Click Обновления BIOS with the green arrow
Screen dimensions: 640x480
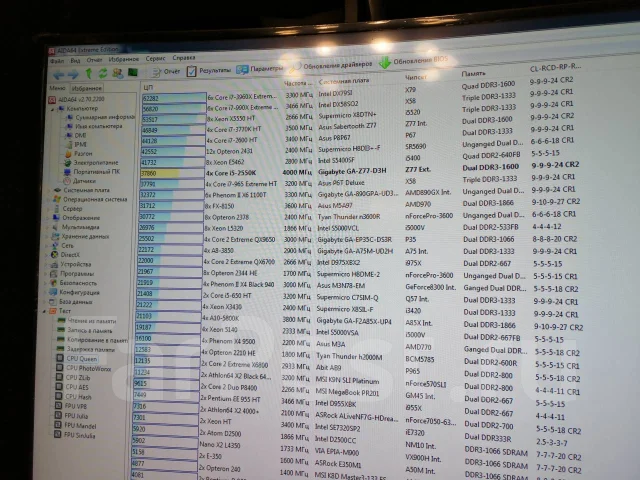tap(413, 62)
